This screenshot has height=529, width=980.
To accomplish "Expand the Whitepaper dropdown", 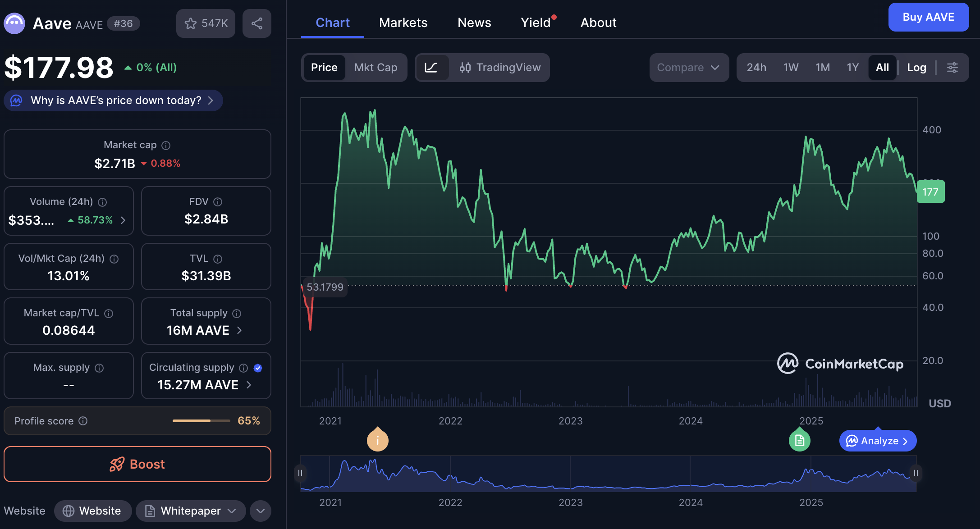I will (232, 511).
